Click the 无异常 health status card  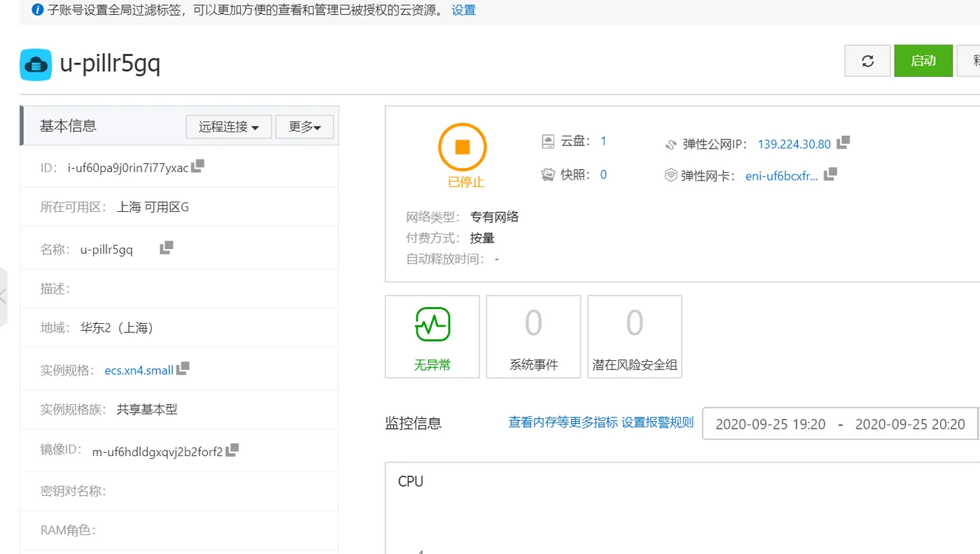click(432, 336)
